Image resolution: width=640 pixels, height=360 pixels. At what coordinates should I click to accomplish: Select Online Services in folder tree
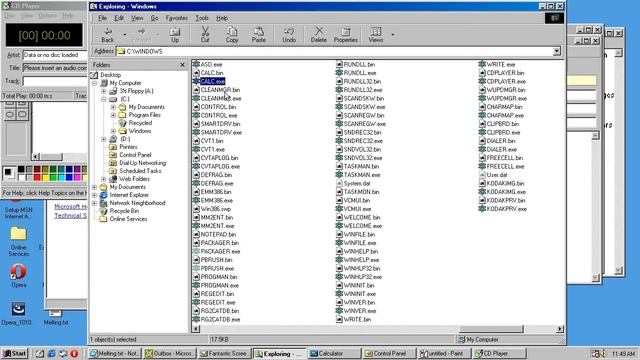pyautogui.click(x=128, y=219)
